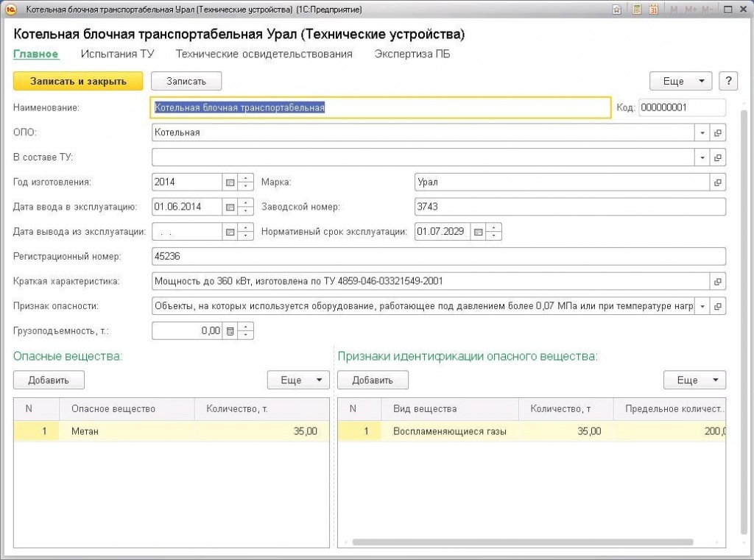Viewport: 754px width, 560px height.
Task: Expand the В составе ТУ dropdown
Action: [702, 157]
